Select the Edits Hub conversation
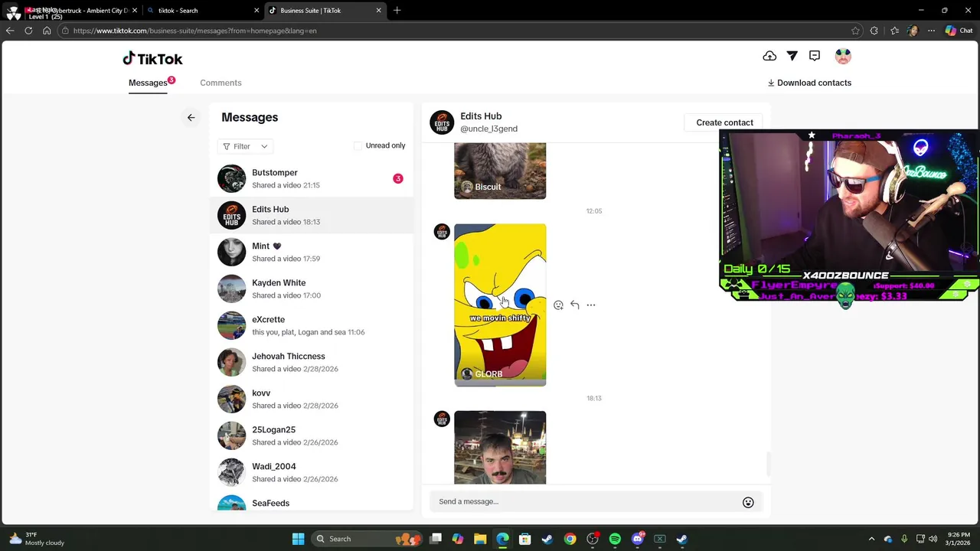 pos(312,215)
